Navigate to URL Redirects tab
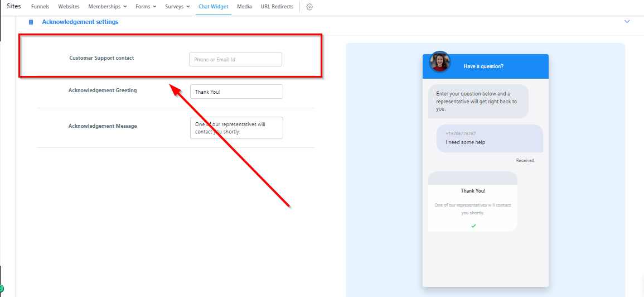 (277, 7)
